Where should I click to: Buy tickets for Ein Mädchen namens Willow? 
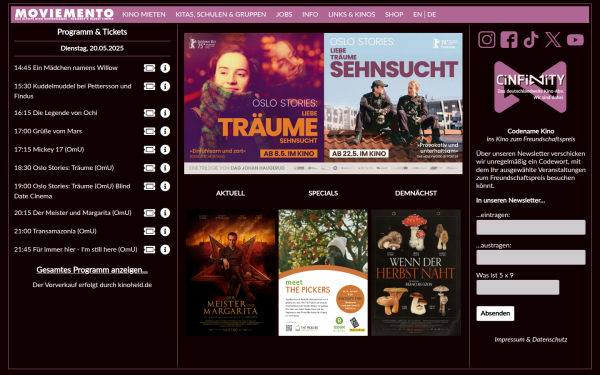tap(149, 68)
